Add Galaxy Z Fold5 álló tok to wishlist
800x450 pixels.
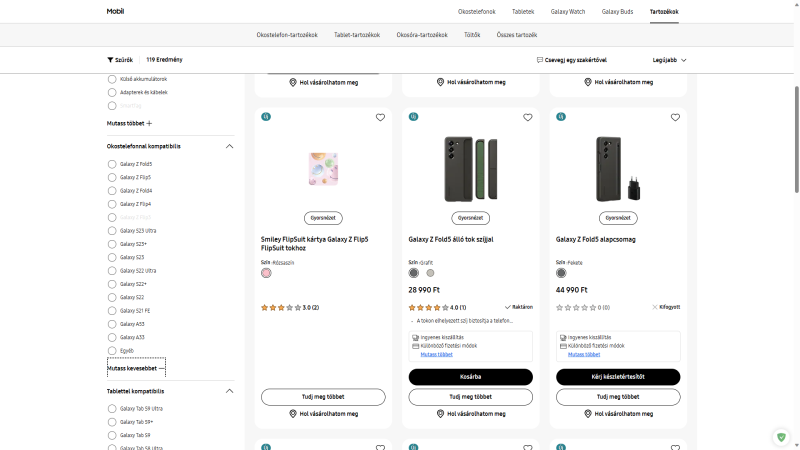pyautogui.click(x=528, y=117)
